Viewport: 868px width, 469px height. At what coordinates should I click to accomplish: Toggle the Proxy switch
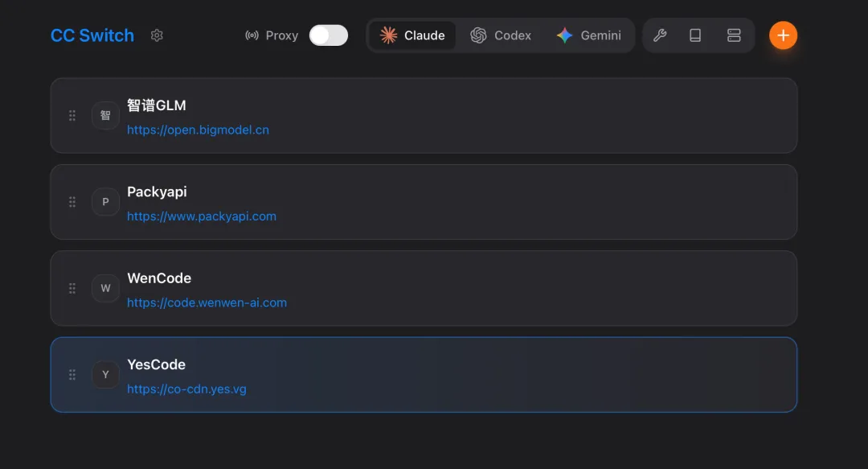click(328, 35)
